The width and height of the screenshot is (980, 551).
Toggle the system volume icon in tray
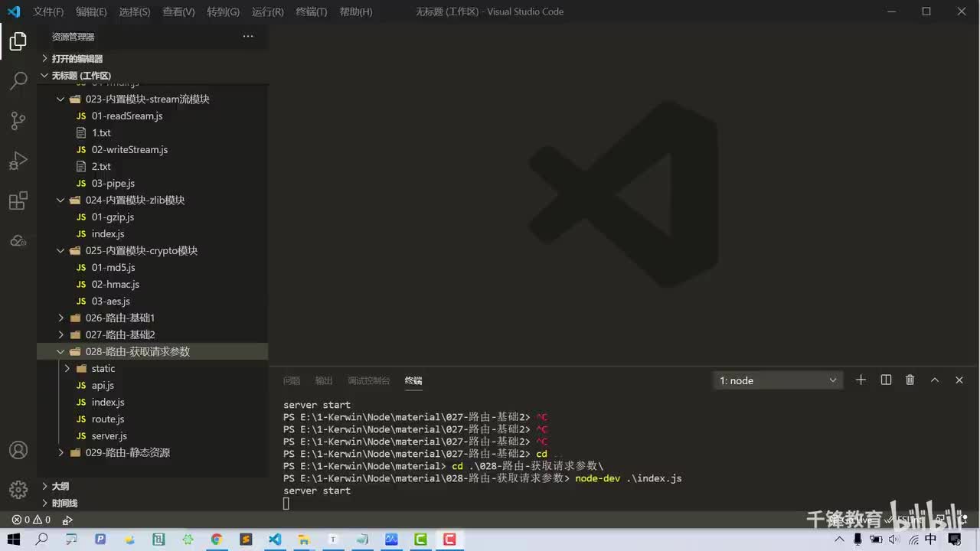point(893,540)
